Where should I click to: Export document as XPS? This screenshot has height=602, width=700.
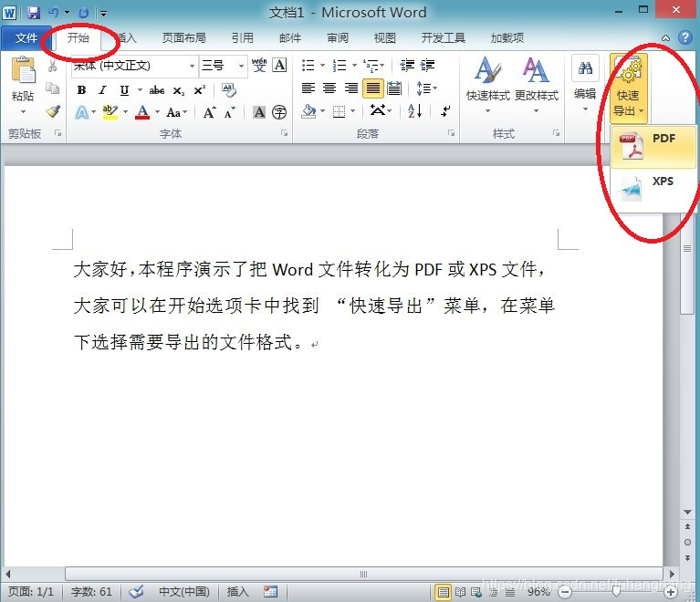(x=653, y=189)
